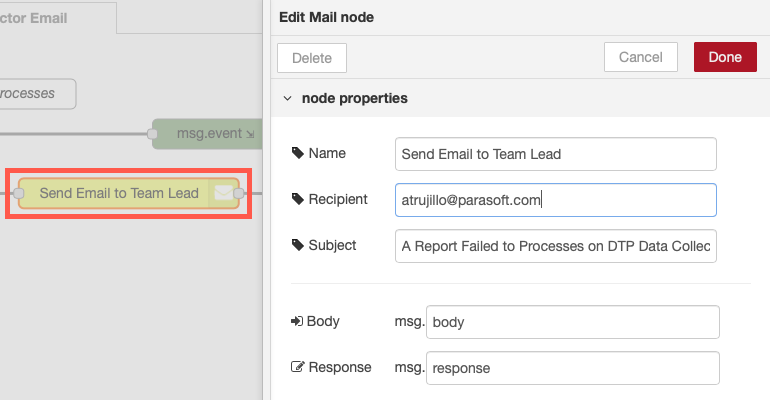
Task: Click the Subject label text
Action: point(332,245)
